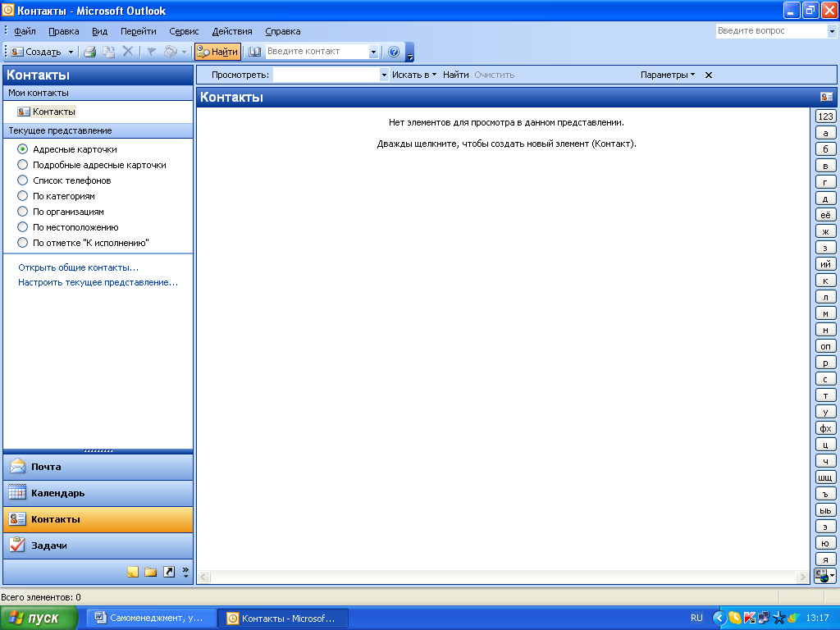Toggle the Найти toolbar button
The image size is (840, 630).
coord(217,52)
